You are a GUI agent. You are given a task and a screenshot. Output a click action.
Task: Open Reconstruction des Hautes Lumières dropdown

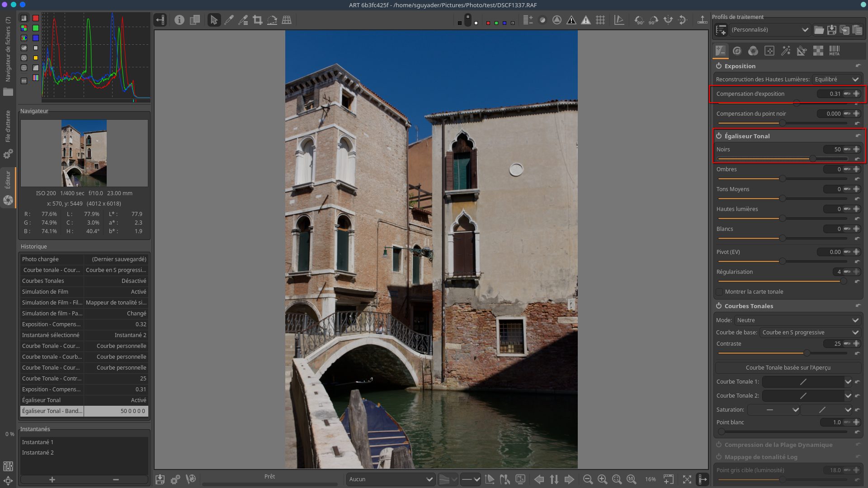[x=836, y=80]
